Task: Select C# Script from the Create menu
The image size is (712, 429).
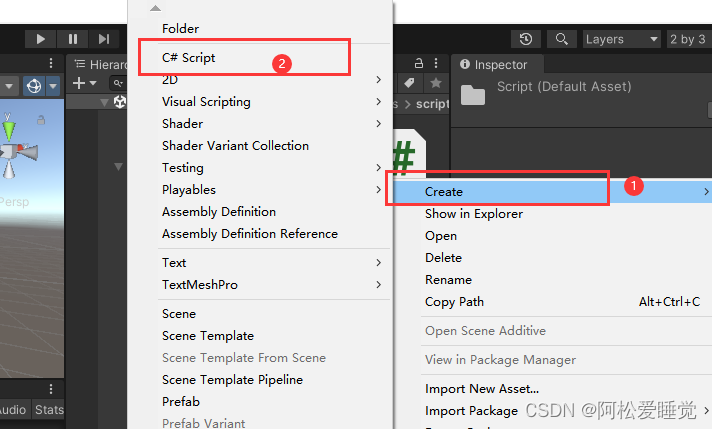Action: click(x=188, y=58)
